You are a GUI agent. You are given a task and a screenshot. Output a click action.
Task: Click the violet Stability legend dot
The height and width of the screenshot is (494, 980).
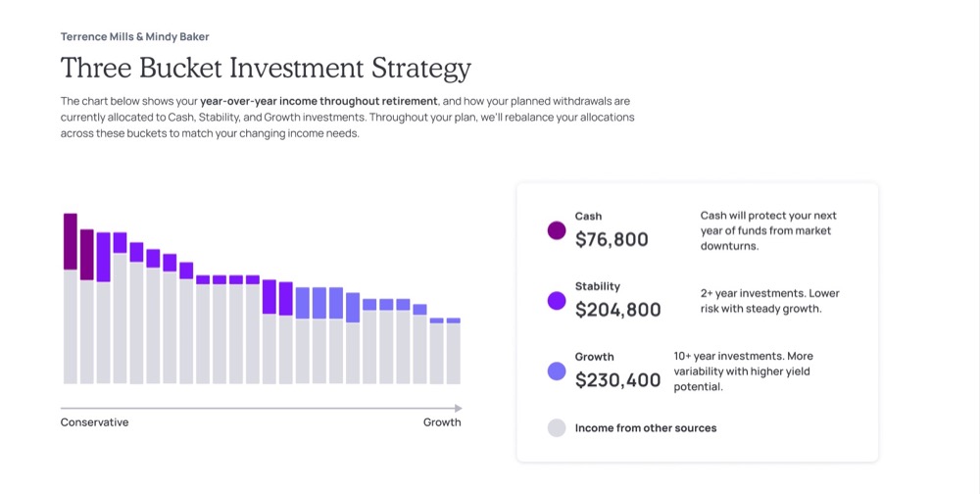557,301
